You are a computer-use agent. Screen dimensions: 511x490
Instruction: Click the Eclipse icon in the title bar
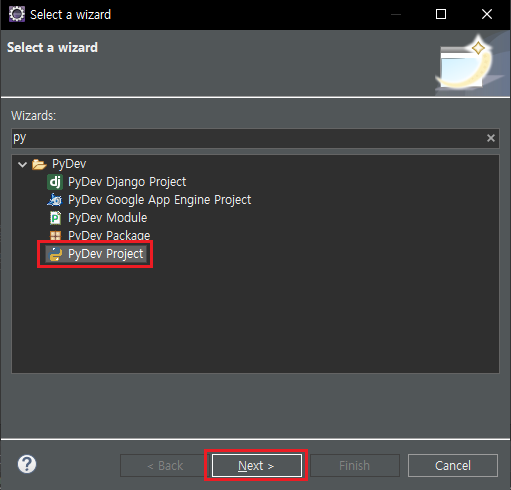point(17,14)
